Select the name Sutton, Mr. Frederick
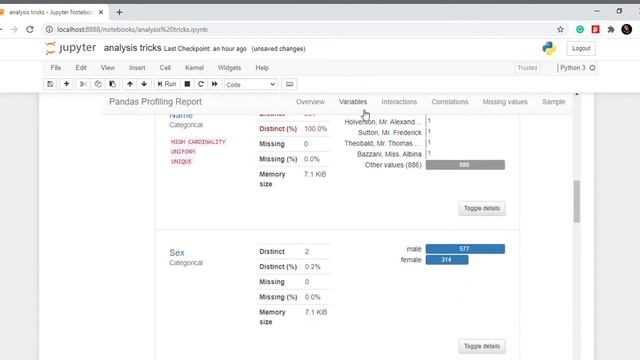The image size is (640, 360). (389, 133)
